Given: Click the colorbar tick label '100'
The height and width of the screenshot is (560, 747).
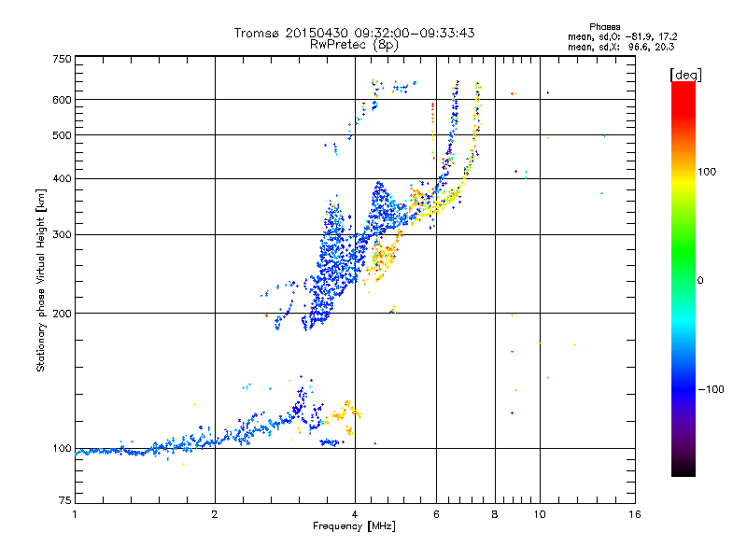Looking at the screenshot, I should click(x=707, y=172).
